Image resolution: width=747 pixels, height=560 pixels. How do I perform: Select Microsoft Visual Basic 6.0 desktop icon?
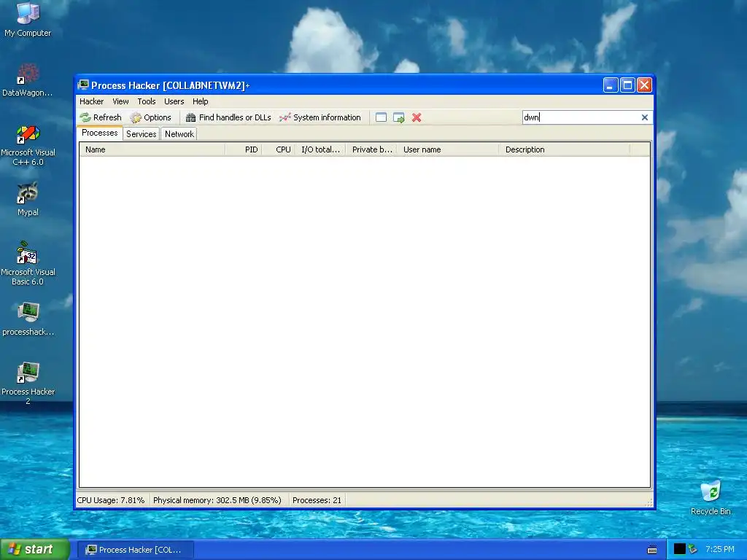click(28, 263)
